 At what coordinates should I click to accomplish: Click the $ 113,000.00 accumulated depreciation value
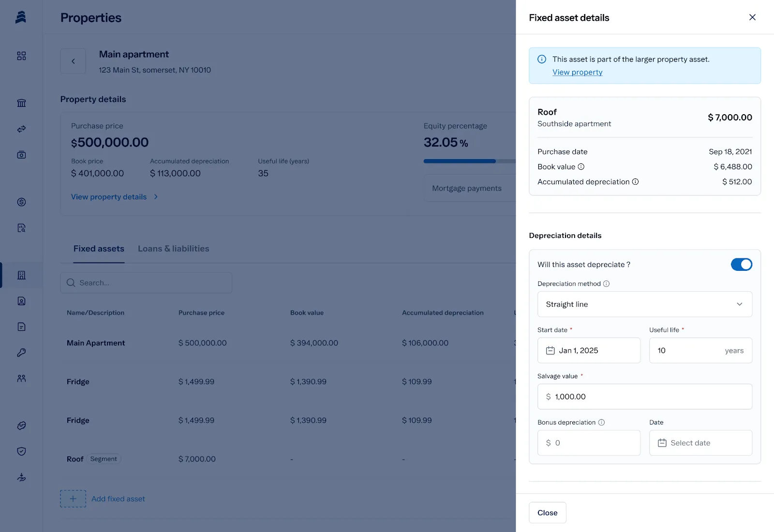pos(175,173)
